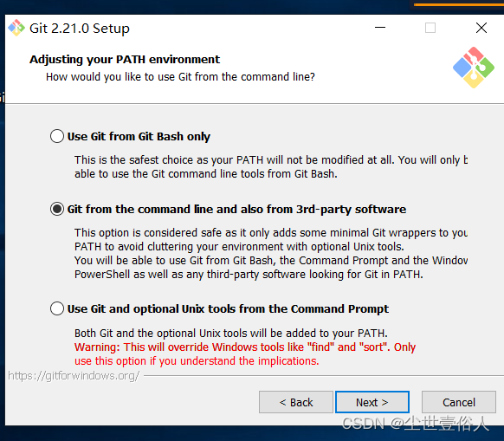Select Use Git from Git Bash only
This screenshot has width=504, height=441.
pos(57,136)
